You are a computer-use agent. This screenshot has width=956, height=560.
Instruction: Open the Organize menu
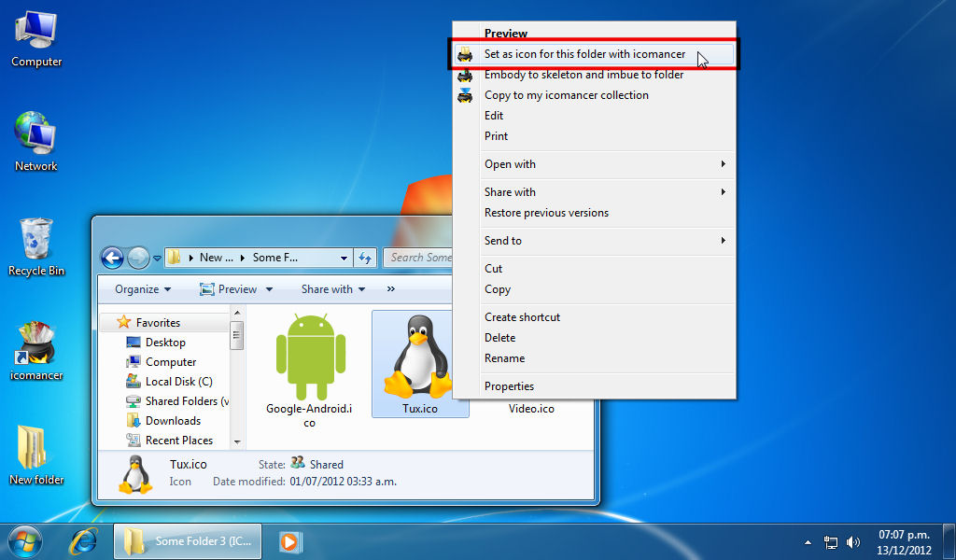143,289
